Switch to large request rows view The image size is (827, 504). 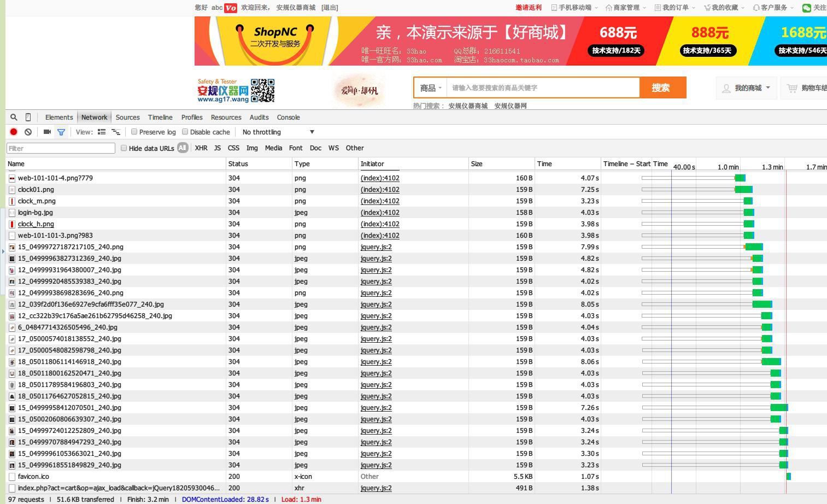point(102,132)
